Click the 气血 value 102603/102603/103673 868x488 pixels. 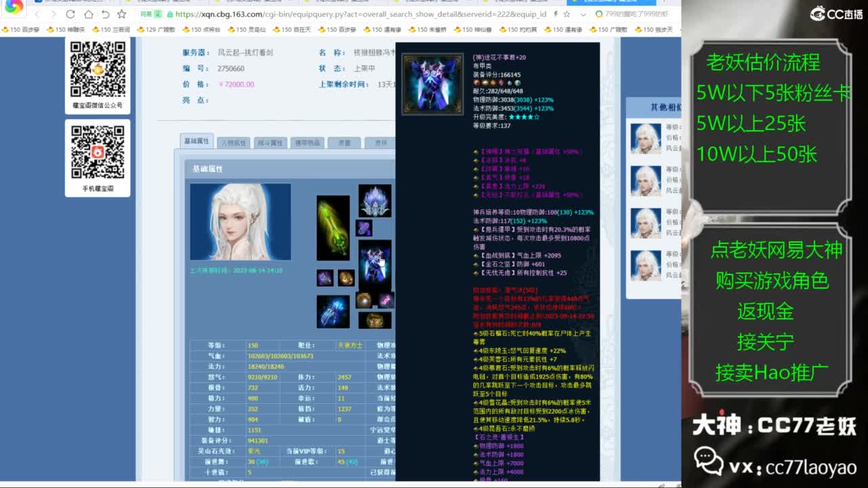281,356
